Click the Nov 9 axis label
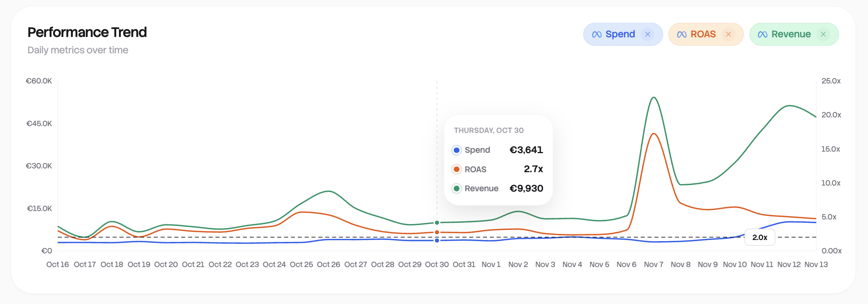 coord(708,264)
